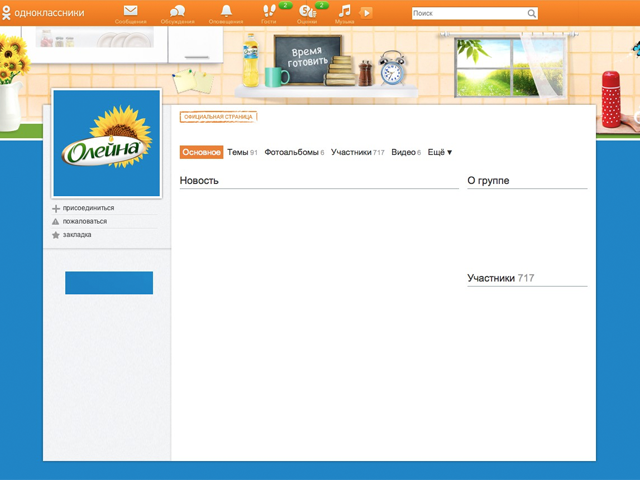The image size is (640, 480).
Task: Bookmark group via закладка link
Action: coord(77,235)
